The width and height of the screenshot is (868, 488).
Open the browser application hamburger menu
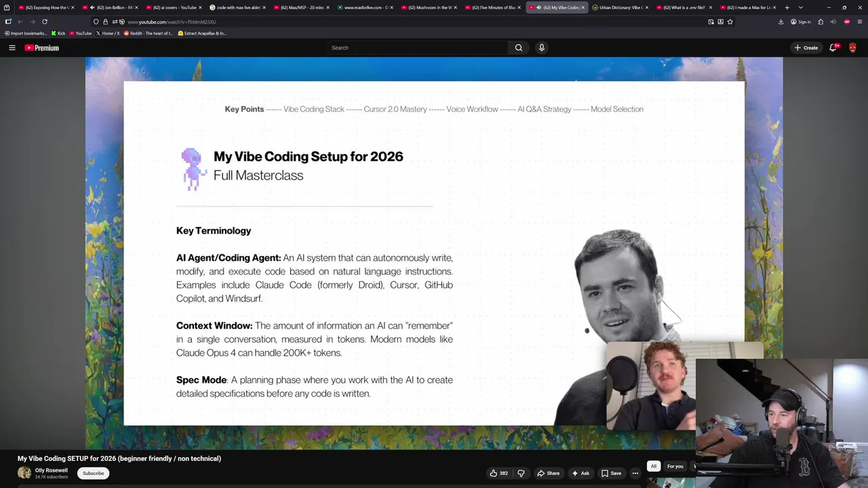(860, 22)
